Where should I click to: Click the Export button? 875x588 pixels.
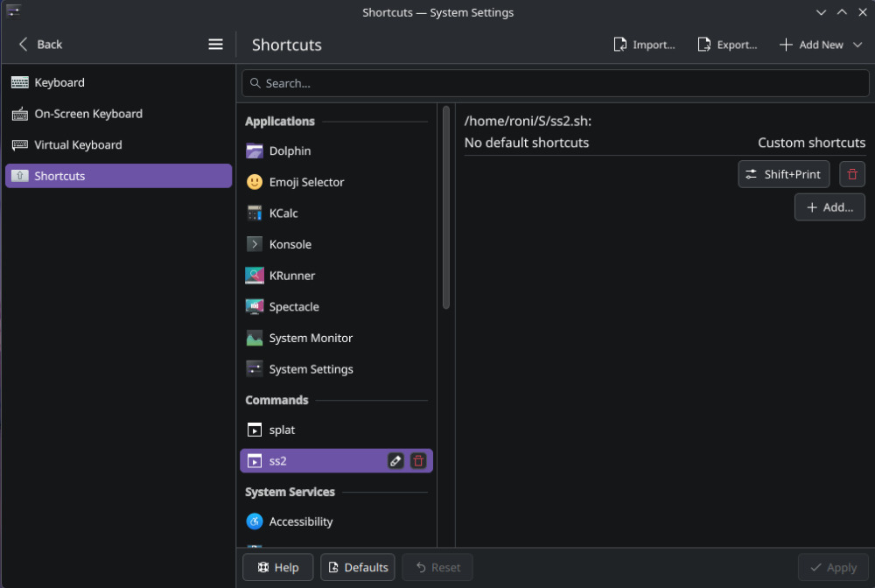(x=728, y=45)
